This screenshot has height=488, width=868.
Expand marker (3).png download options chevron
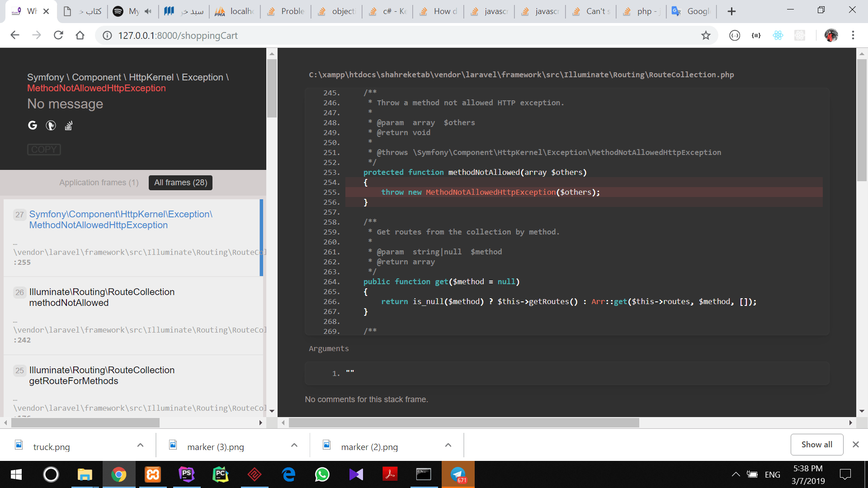(294, 446)
